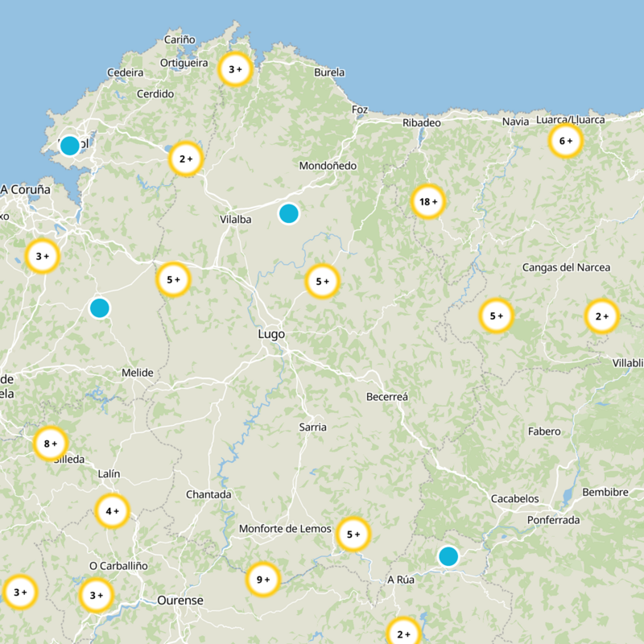Click the Foz label
Viewport: 644px width, 644px height.
pyautogui.click(x=360, y=109)
